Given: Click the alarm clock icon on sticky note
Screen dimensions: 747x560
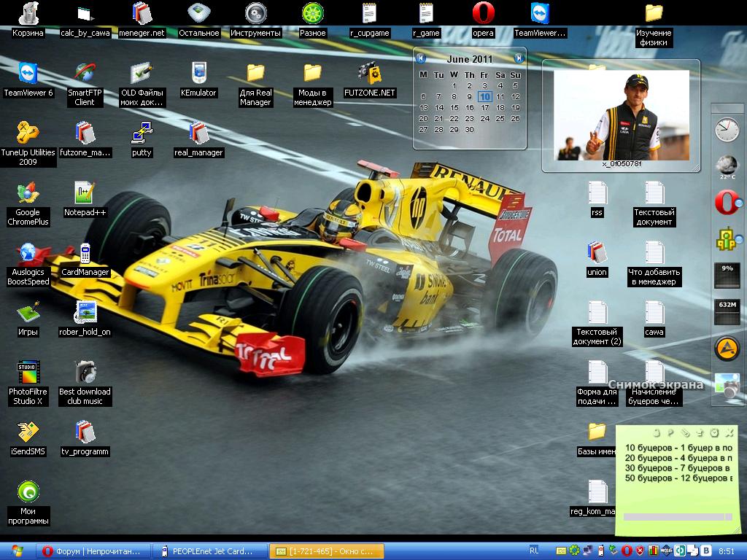Looking at the screenshot, I should point(714,432).
